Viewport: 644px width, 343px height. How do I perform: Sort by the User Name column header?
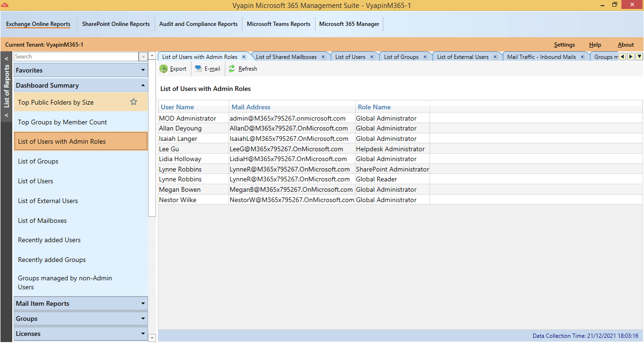194,107
